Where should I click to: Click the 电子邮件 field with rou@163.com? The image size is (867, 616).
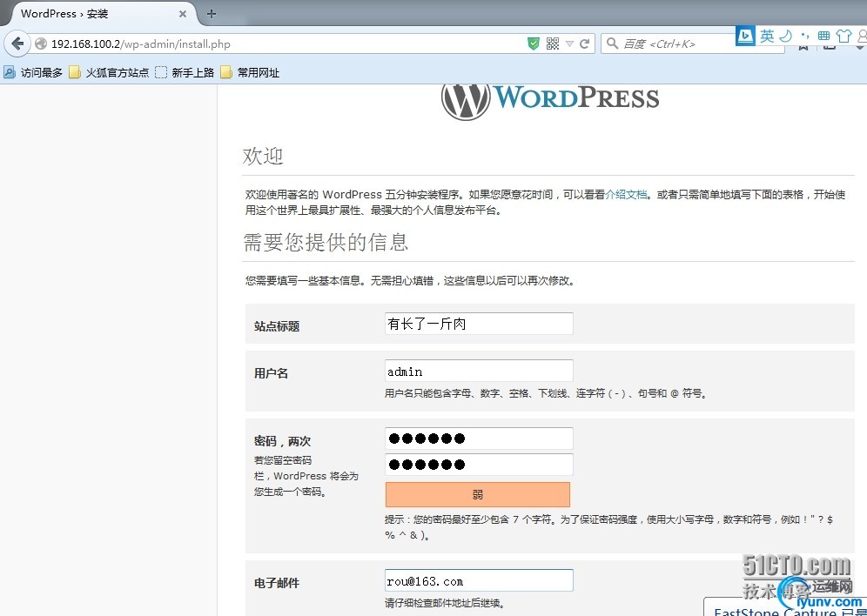click(479, 581)
